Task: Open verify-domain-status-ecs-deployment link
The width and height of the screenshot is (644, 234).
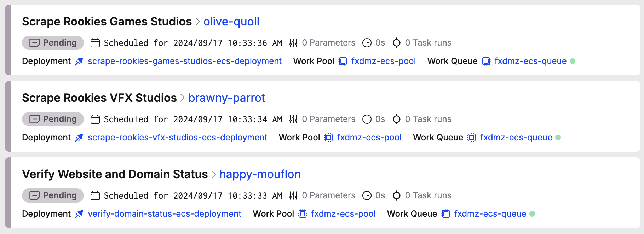Action: (165, 214)
